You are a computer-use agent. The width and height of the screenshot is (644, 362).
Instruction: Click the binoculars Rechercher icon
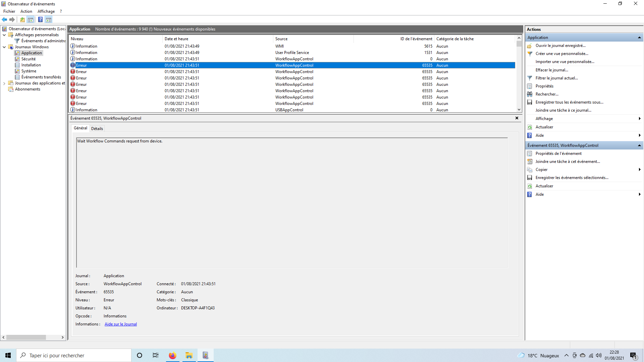coord(530,94)
